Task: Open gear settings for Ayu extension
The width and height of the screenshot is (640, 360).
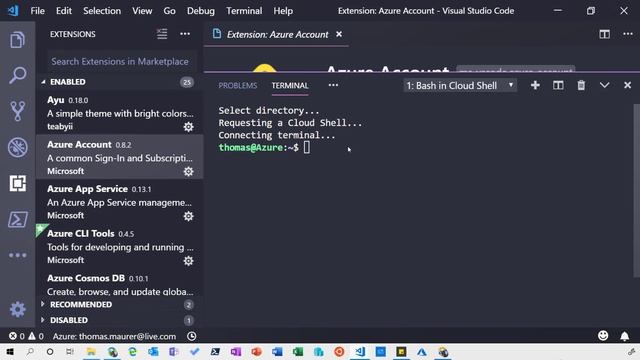Action: tap(188, 127)
